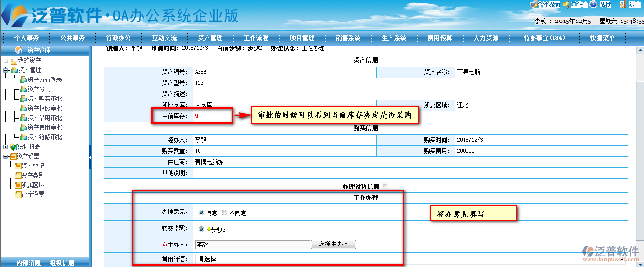
Task: Click the blue help question-mark icon
Action: click(x=593, y=4)
